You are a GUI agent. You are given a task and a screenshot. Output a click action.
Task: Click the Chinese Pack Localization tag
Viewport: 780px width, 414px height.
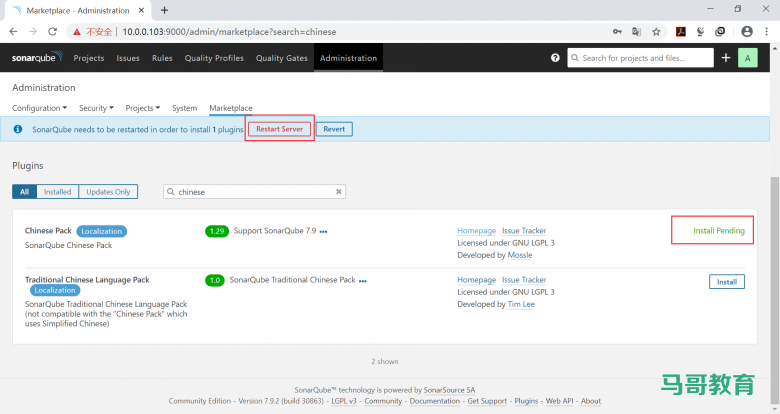click(x=101, y=231)
